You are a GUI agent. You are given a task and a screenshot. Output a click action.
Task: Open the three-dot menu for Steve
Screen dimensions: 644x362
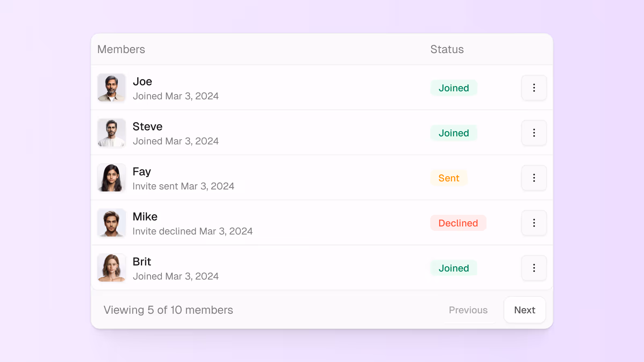coord(534,133)
